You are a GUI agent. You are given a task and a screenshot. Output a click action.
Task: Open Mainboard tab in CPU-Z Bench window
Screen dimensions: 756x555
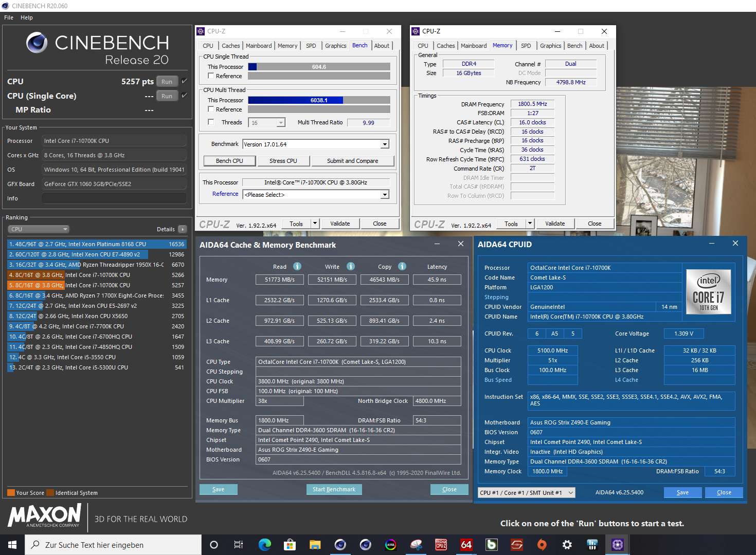[x=259, y=46]
